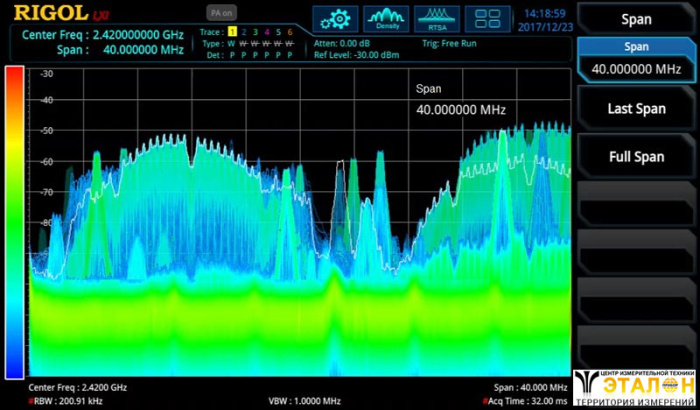
Task: Click the Span menu header
Action: 635,19
